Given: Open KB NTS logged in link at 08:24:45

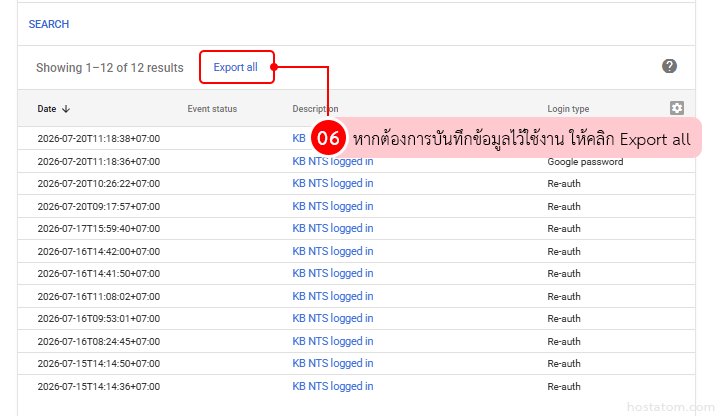Looking at the screenshot, I should pyautogui.click(x=333, y=341).
